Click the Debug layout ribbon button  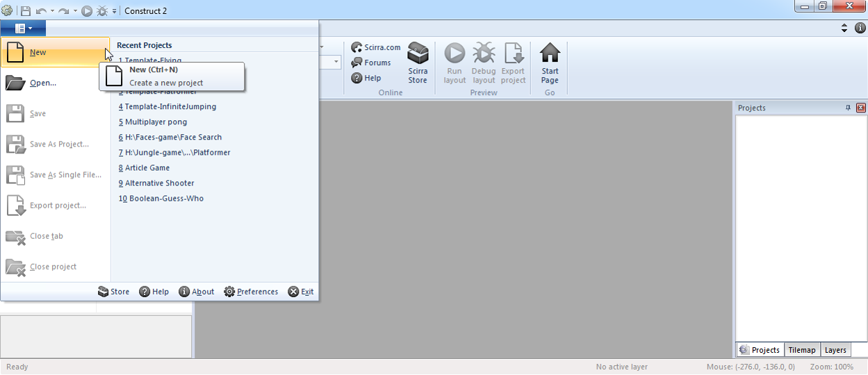tap(484, 63)
